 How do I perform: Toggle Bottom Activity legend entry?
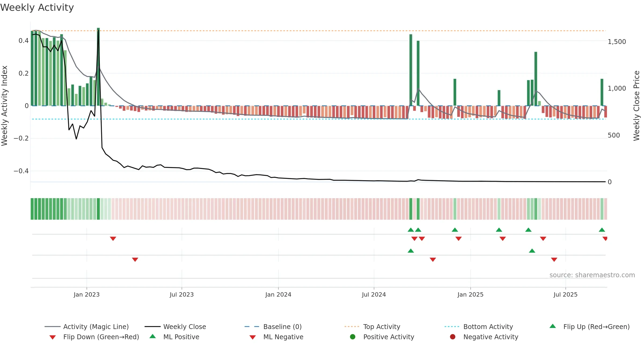click(479, 327)
